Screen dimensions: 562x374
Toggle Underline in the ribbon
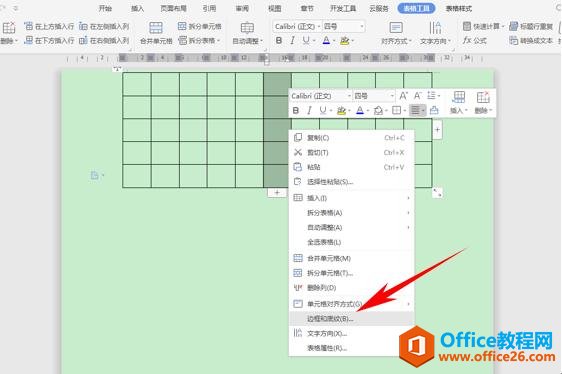click(306, 41)
